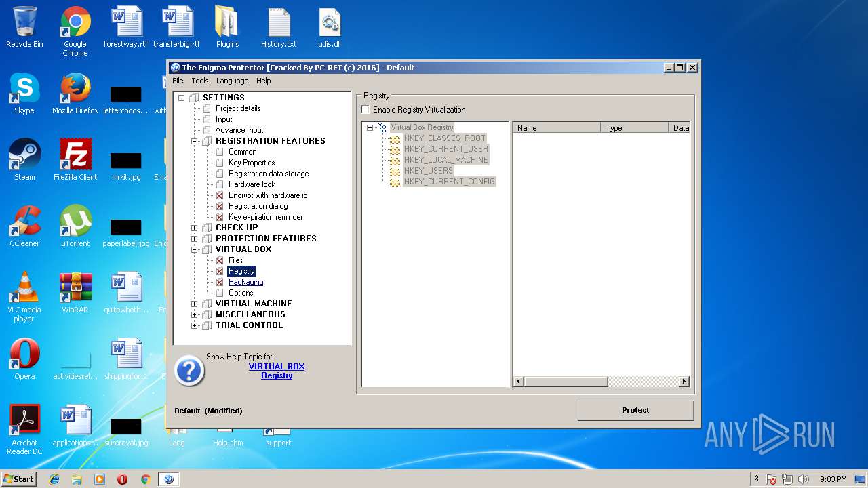Image resolution: width=868 pixels, height=488 pixels.
Task: Select HKEY_CURRENT_CONFIG registry key
Action: pos(450,182)
